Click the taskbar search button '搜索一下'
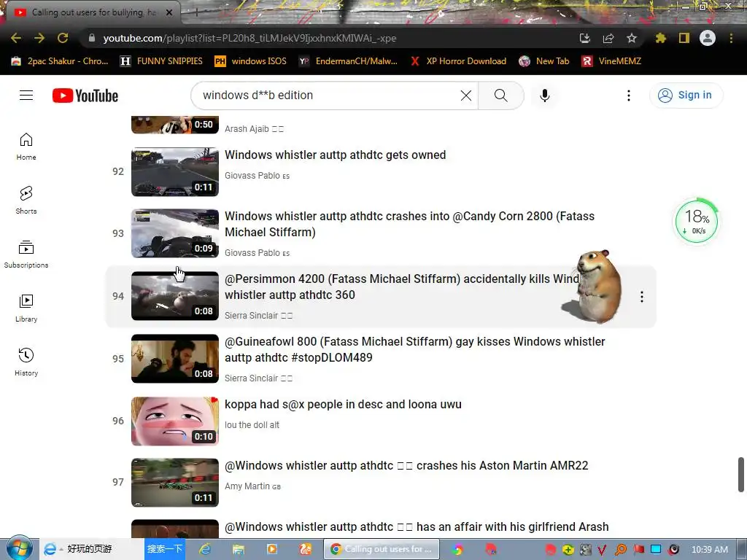Screen dimensions: 747x560 [x=164, y=549]
